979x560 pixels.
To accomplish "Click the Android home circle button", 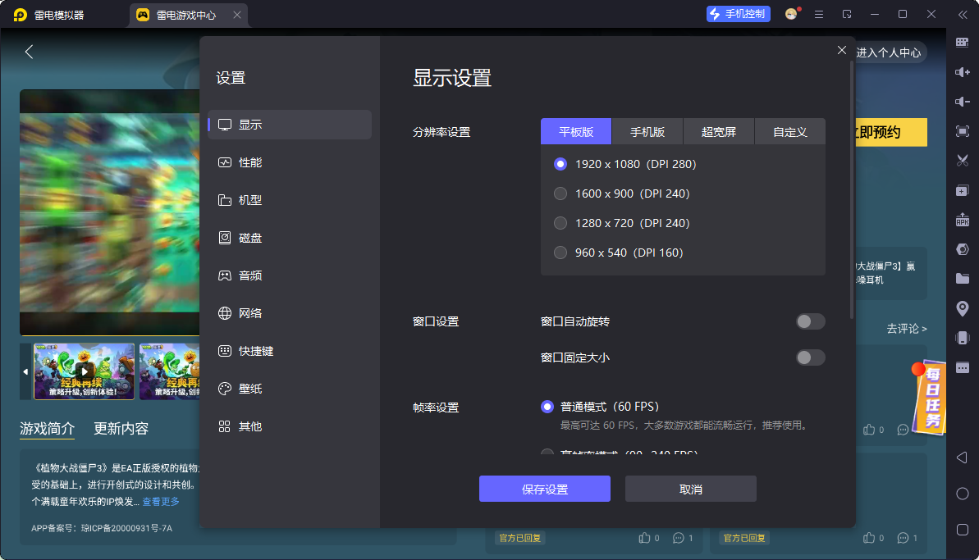I will click(x=962, y=494).
